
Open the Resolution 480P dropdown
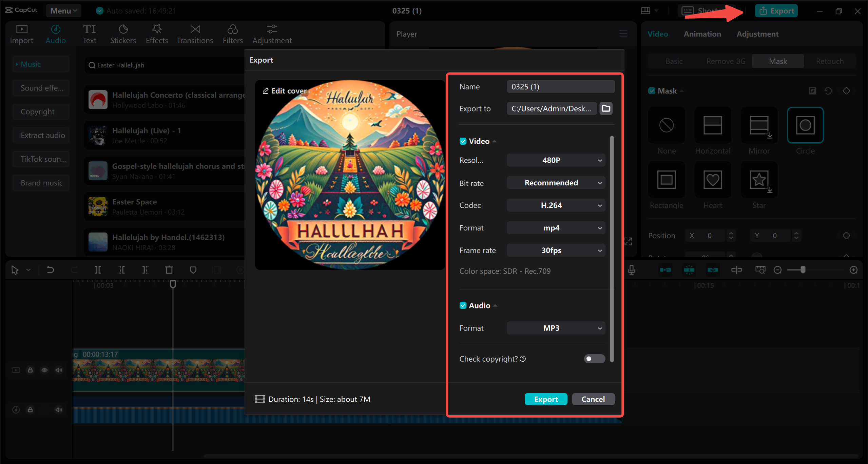[x=556, y=160]
